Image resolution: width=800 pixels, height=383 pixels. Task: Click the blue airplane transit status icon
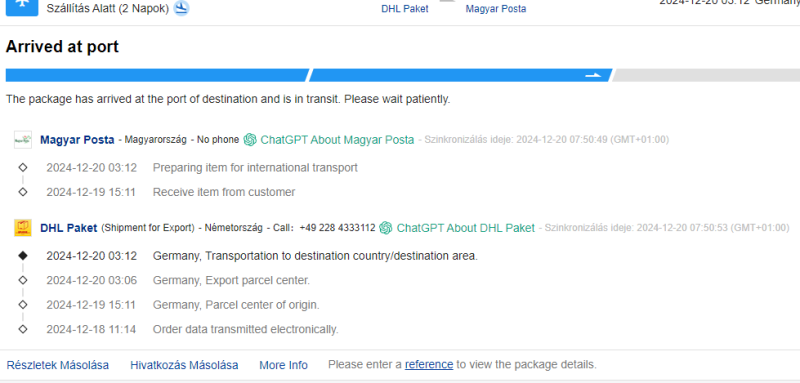(21, 6)
